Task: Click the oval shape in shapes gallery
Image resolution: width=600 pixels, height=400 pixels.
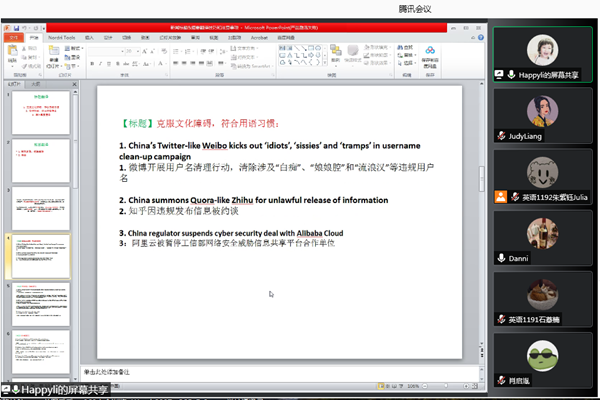Action: (x=318, y=48)
